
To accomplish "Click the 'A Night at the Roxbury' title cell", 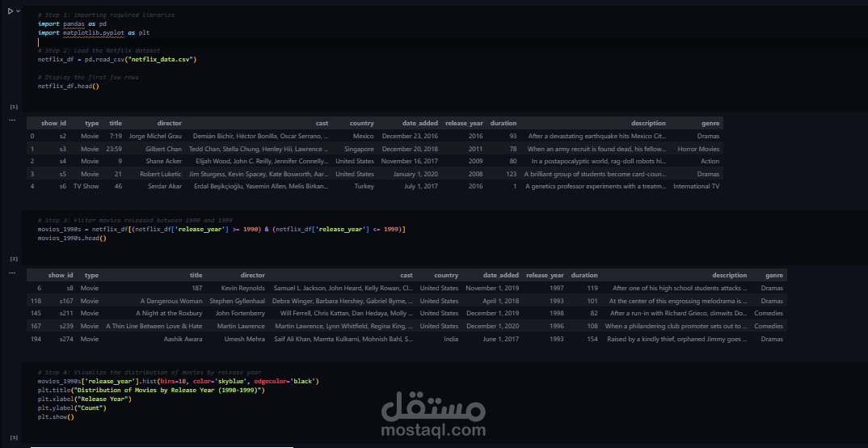I will click(170, 314).
